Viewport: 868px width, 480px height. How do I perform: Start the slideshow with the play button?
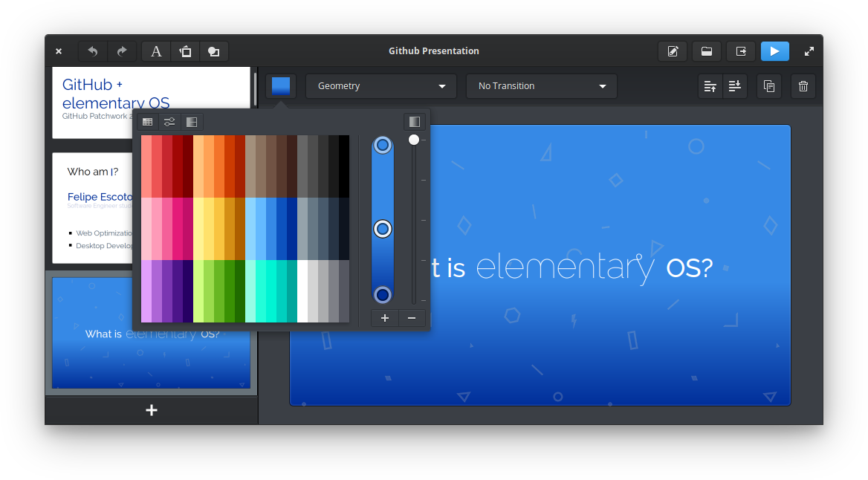coord(774,51)
